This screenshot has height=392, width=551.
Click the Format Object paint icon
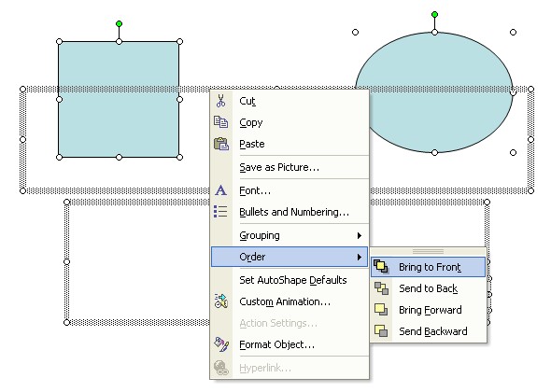221,344
